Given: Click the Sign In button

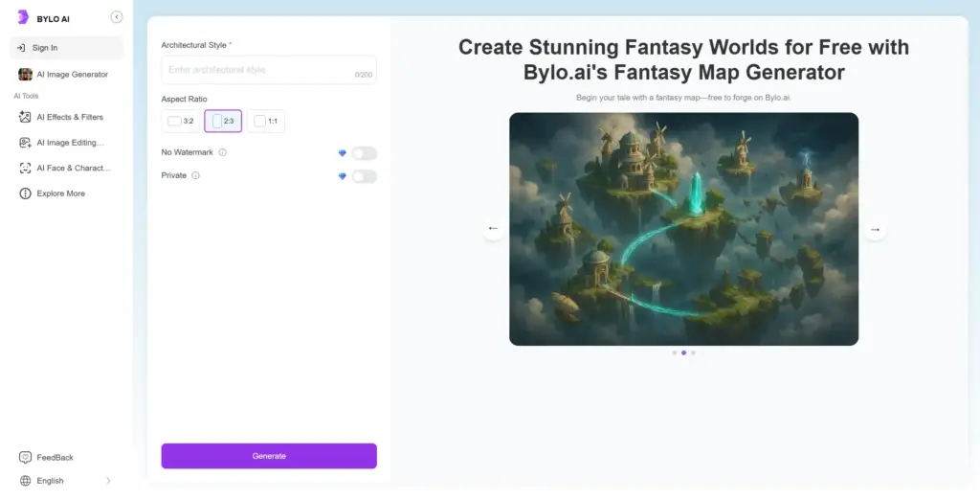Looking at the screenshot, I should point(66,48).
